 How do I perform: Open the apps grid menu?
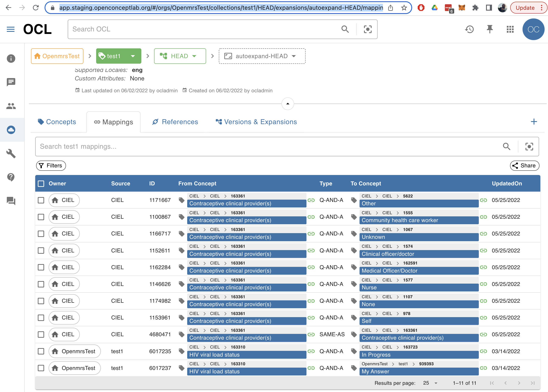point(510,29)
